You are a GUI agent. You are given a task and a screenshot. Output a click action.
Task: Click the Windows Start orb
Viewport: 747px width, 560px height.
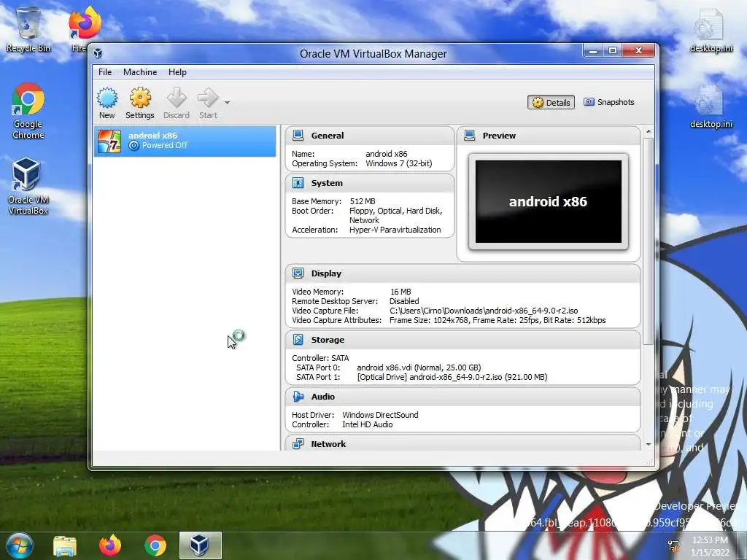coord(19,545)
